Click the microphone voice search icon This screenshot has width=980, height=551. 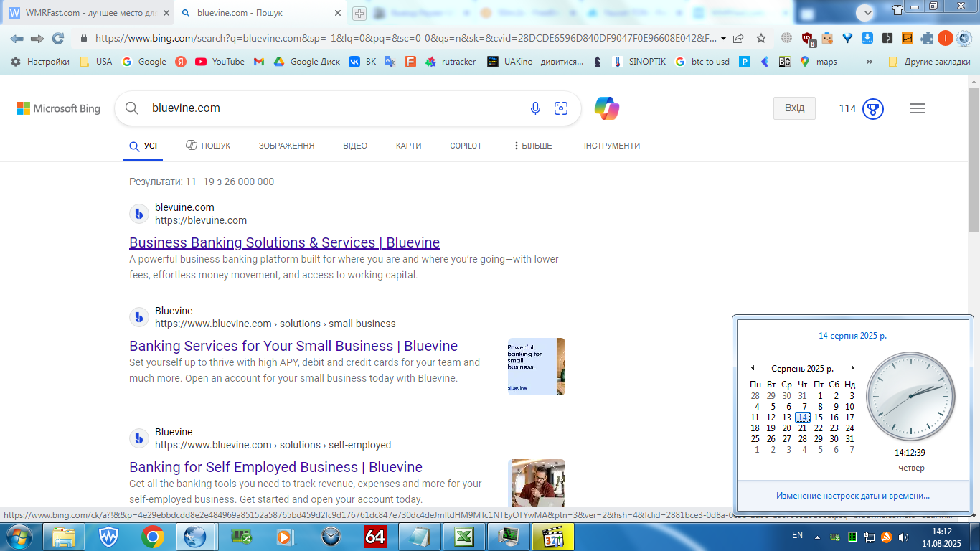click(535, 108)
